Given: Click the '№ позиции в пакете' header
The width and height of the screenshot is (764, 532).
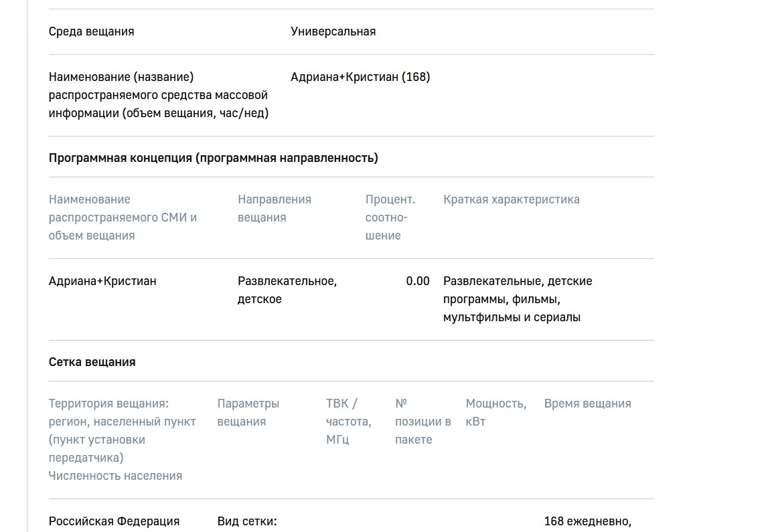Looking at the screenshot, I should [x=423, y=422].
